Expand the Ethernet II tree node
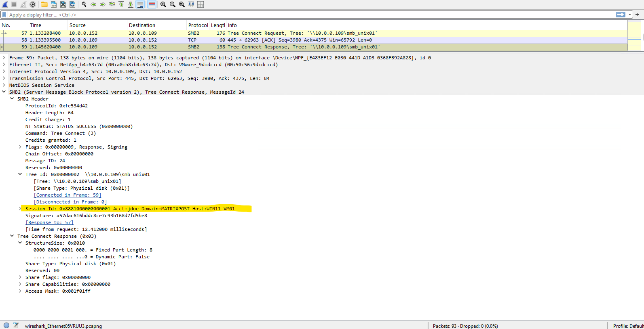This screenshot has width=644, height=329. [x=4, y=65]
